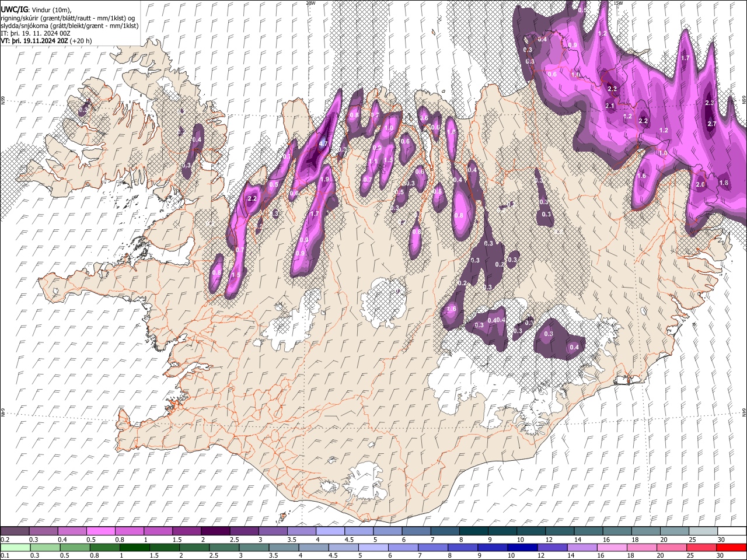The image size is (747, 560).
Task: Click the 15W longitude label
Action: (x=618, y=3)
